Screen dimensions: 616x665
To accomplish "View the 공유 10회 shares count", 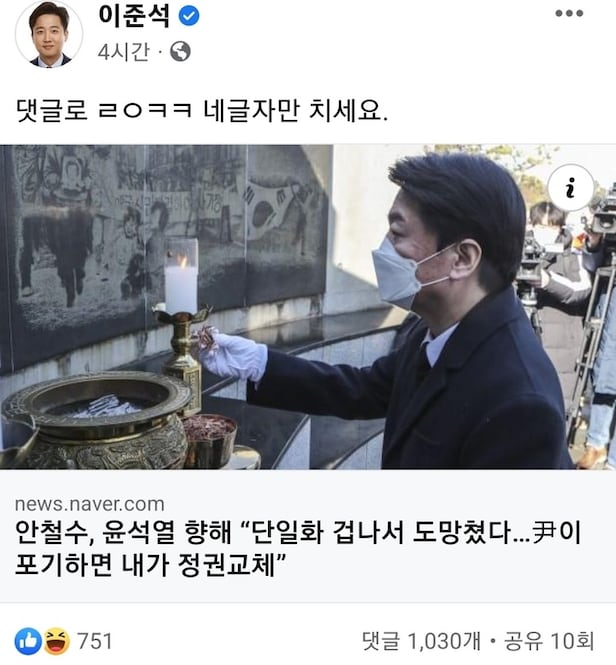I will [x=549, y=641].
